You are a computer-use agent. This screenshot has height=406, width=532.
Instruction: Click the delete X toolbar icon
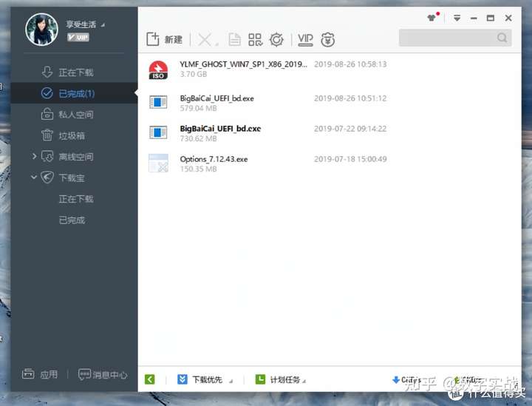pos(204,40)
